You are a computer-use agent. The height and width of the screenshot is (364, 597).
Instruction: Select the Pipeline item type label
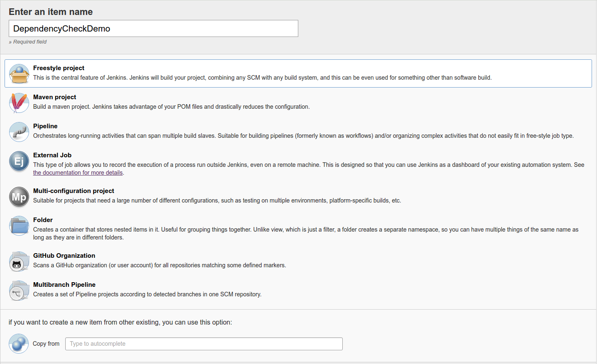coord(45,126)
